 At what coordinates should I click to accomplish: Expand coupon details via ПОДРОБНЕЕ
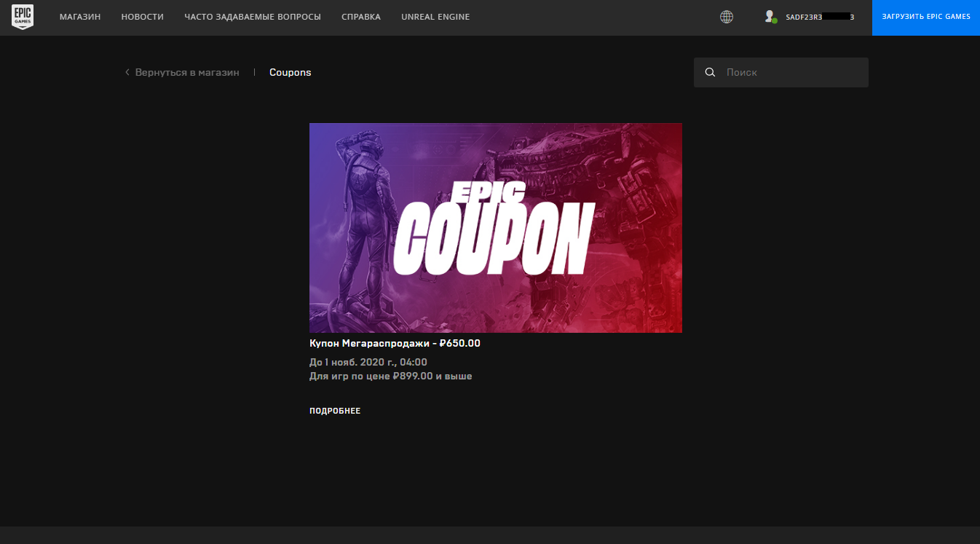[x=335, y=411]
